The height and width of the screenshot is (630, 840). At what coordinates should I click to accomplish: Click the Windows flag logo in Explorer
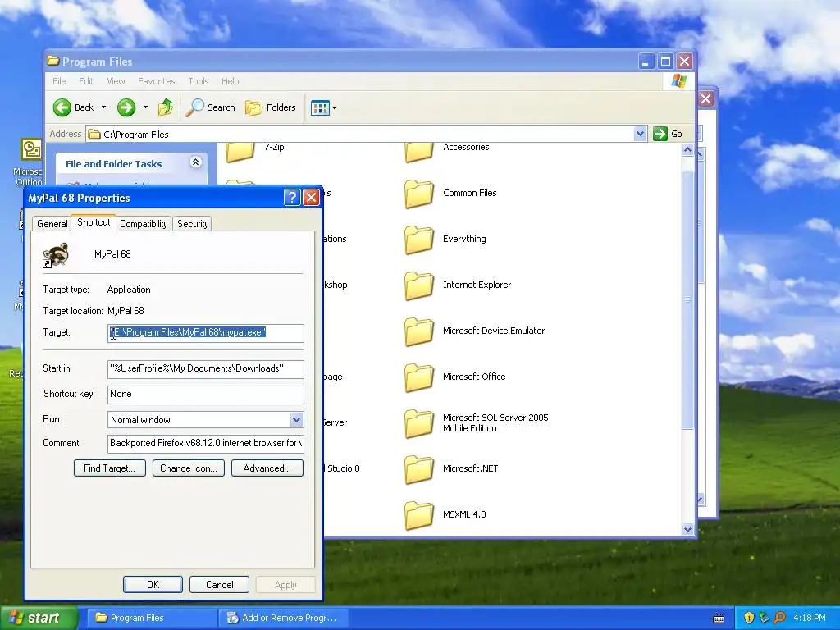[x=678, y=81]
